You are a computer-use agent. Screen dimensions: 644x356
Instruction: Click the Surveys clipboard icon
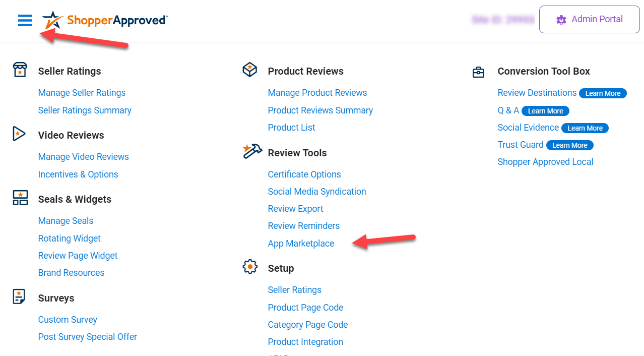(x=19, y=296)
